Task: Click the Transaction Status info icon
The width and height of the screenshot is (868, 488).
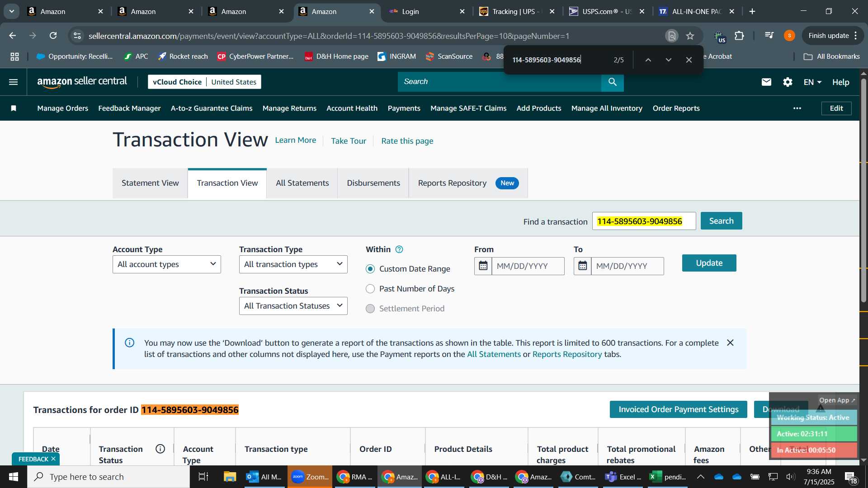Action: tap(160, 449)
